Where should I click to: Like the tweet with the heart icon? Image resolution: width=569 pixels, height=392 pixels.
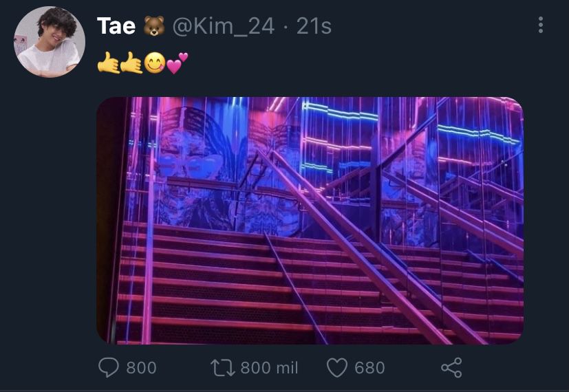pos(337,368)
